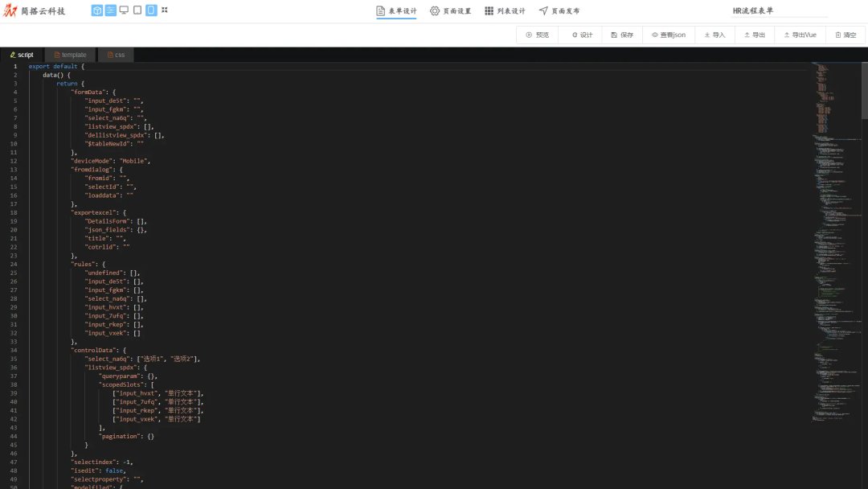This screenshot has height=489, width=868.
Task: Open the 表单设计 tab
Action: click(x=396, y=11)
